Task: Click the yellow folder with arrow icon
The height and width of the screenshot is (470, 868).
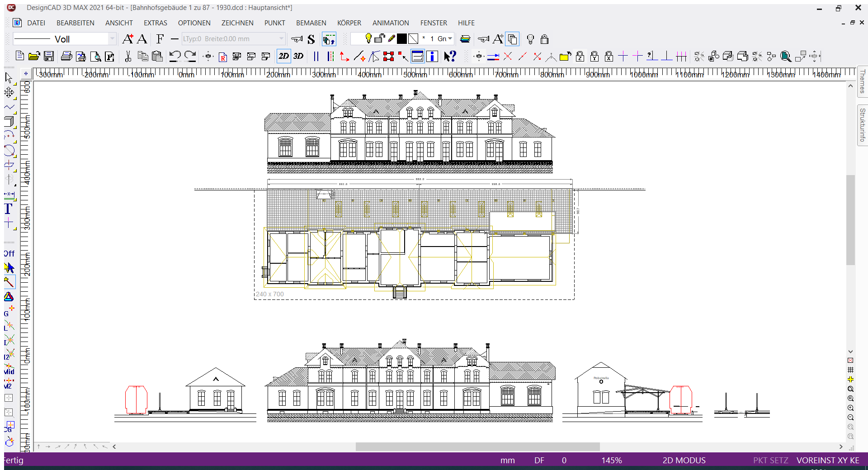Action: coord(565,56)
